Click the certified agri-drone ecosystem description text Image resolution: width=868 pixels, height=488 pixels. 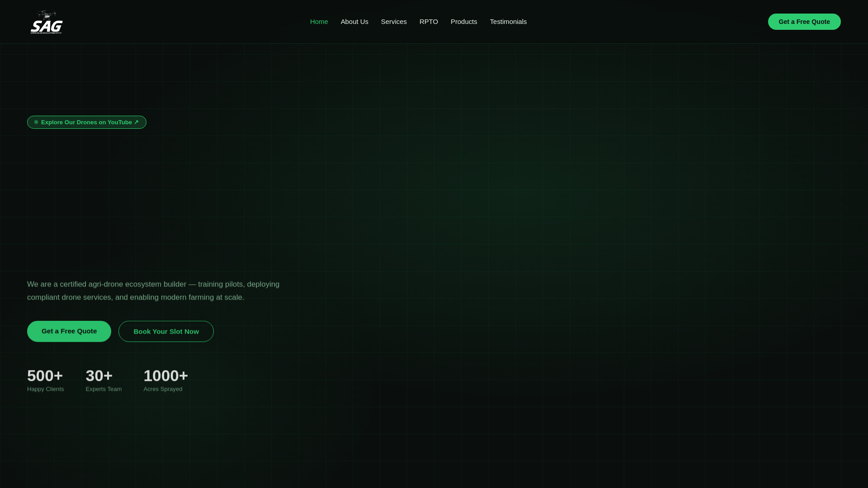tap(153, 291)
